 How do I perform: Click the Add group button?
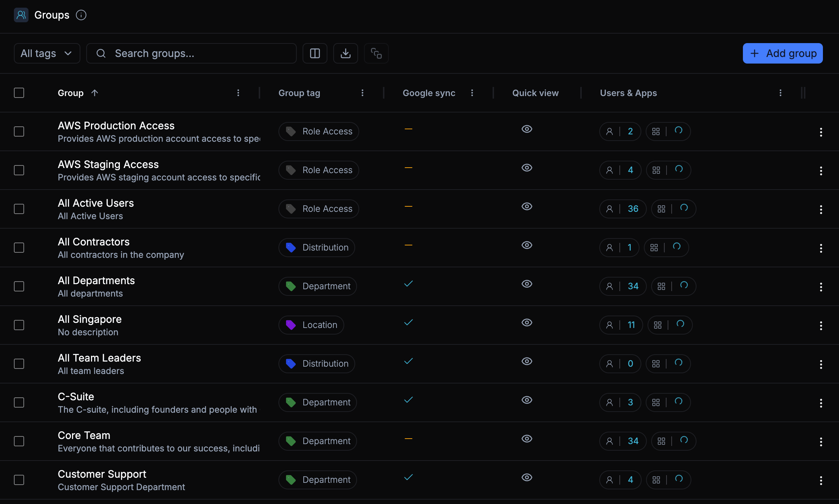782,53
